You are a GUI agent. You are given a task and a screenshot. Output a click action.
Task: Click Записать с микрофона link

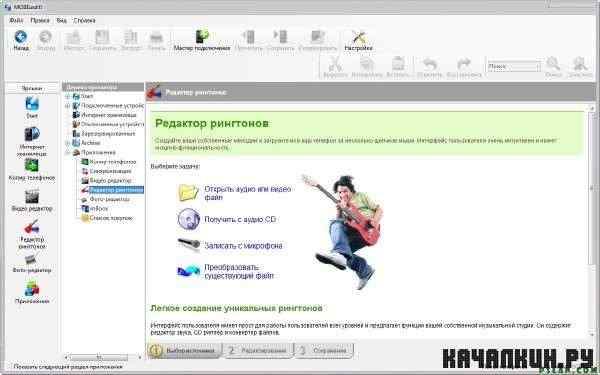point(243,246)
